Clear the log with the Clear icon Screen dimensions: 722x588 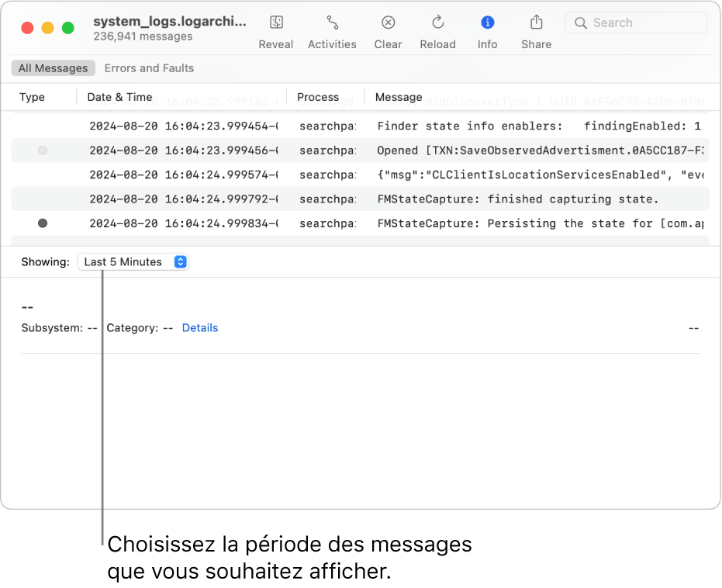[389, 22]
